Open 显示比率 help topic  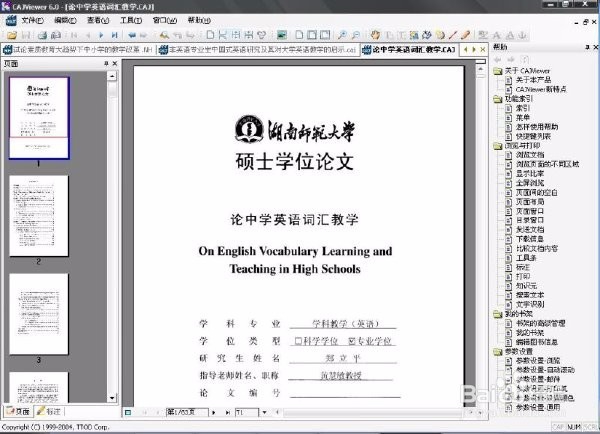pyautogui.click(x=530, y=174)
